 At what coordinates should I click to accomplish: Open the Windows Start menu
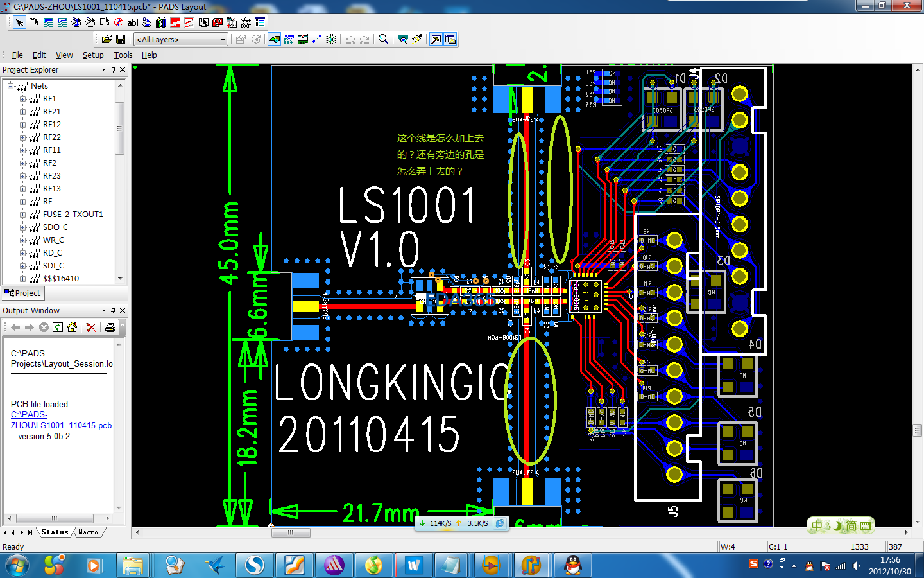click(17, 566)
